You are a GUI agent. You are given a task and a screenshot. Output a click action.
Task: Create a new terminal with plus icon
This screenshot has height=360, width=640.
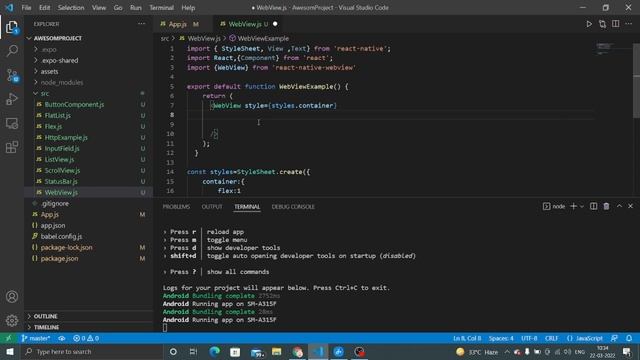(573, 207)
